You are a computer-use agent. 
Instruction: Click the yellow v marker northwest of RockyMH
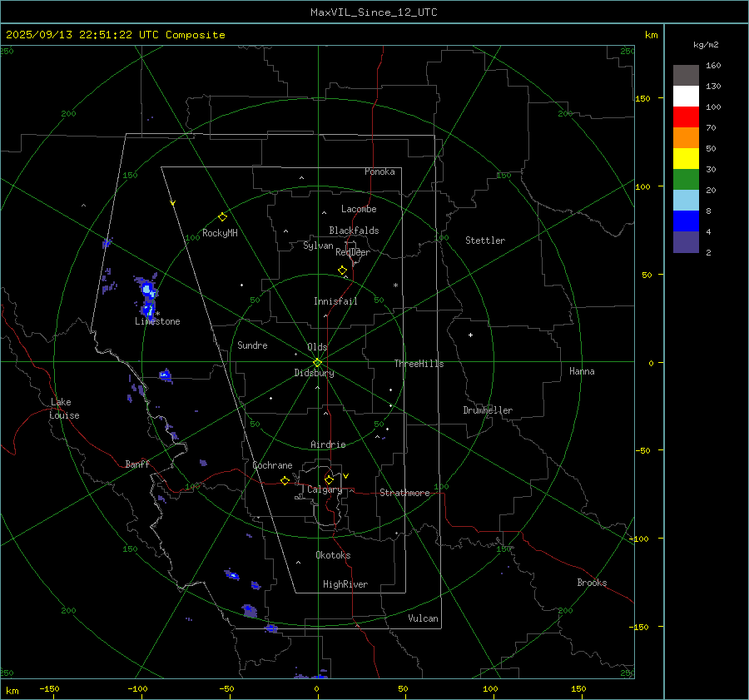click(172, 203)
